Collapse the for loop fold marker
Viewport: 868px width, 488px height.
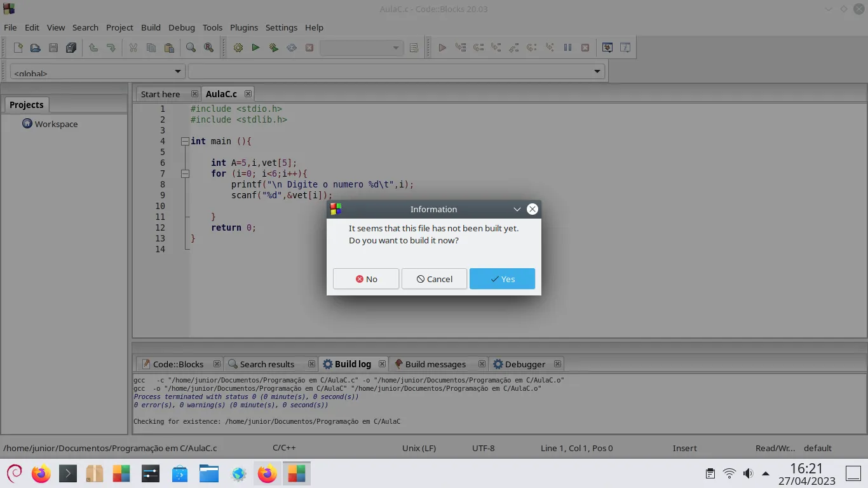[185, 173]
